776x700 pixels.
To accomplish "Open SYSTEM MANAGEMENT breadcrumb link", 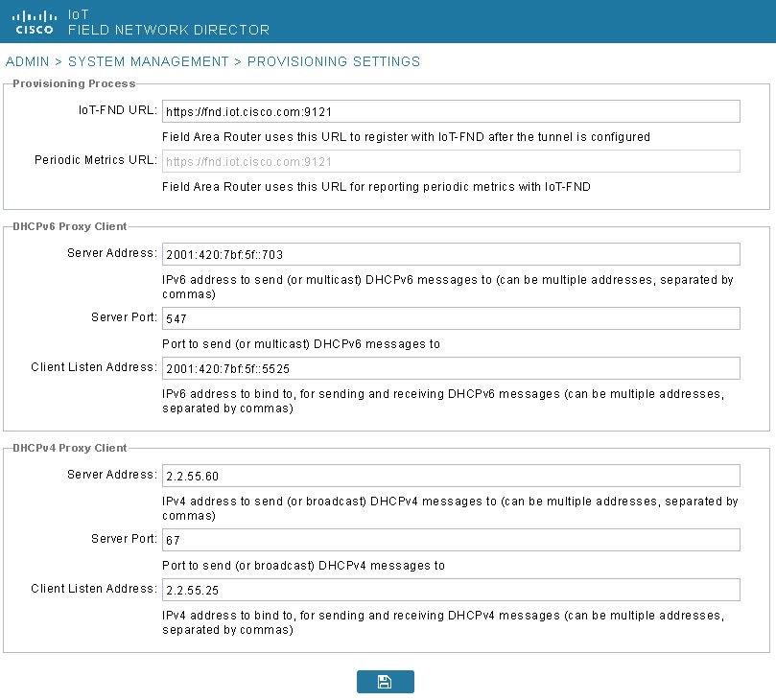I will (149, 61).
